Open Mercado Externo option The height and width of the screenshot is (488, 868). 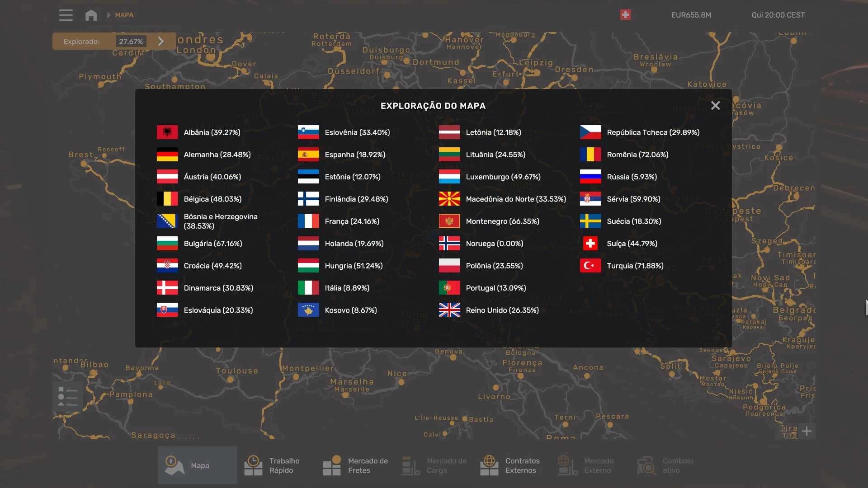[586, 465]
